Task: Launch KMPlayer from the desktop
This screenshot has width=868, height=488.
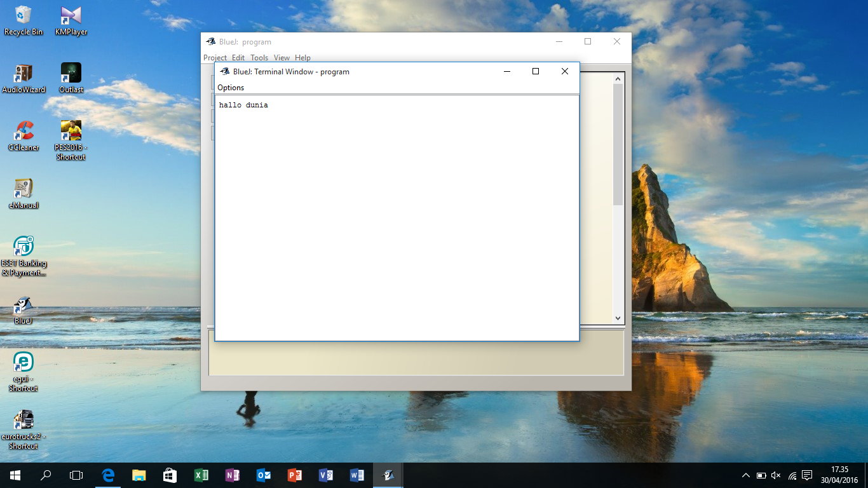Action: pos(70,16)
